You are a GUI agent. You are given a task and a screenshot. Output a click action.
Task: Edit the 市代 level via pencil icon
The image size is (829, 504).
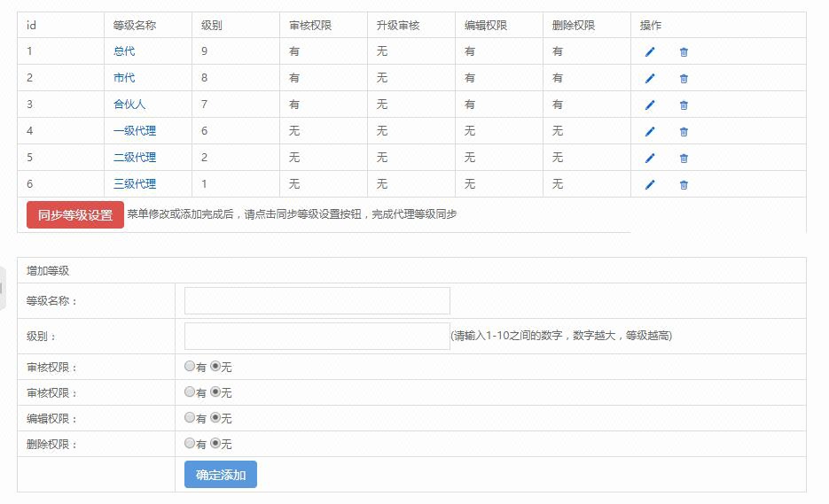tap(650, 78)
